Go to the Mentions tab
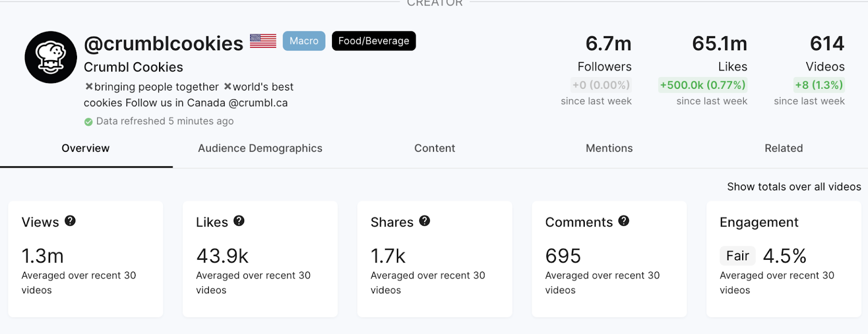The image size is (868, 334). click(x=609, y=148)
